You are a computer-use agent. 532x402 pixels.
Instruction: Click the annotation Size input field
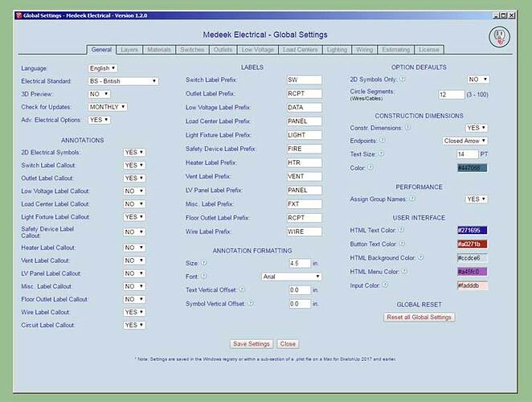(x=300, y=263)
